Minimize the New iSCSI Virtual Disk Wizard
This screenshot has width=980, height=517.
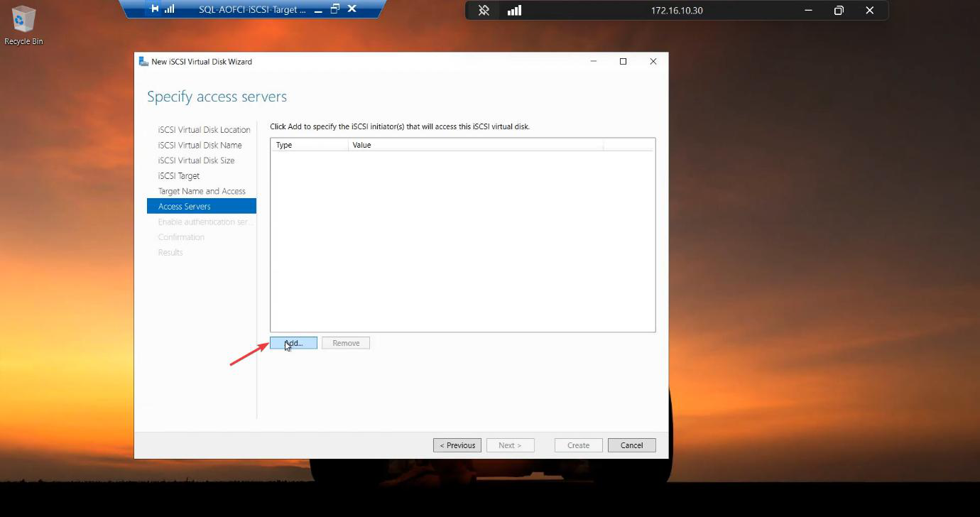[594, 62]
